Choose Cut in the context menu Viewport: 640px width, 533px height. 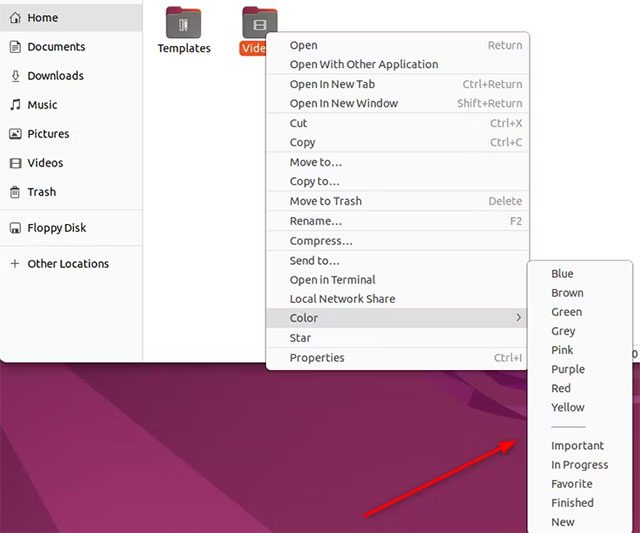398,123
